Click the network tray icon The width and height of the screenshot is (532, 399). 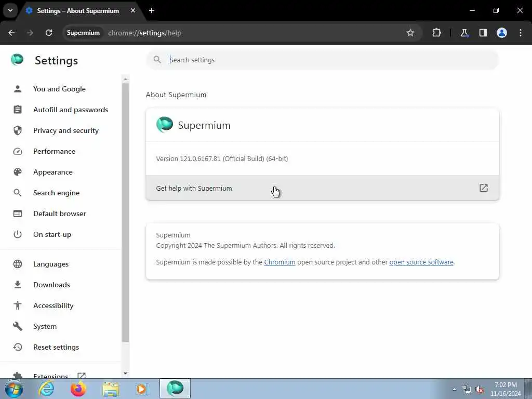click(467, 390)
